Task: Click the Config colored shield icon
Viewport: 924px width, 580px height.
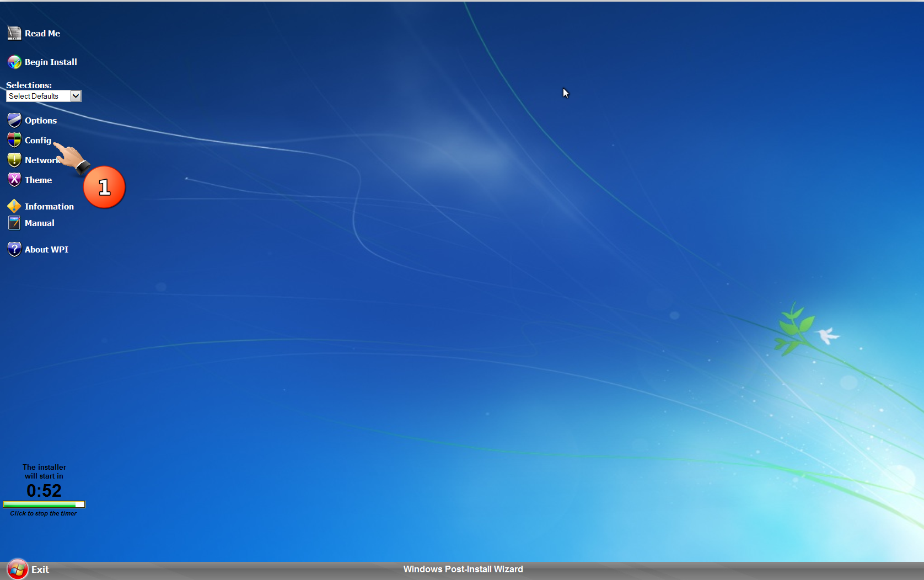Action: coord(14,140)
